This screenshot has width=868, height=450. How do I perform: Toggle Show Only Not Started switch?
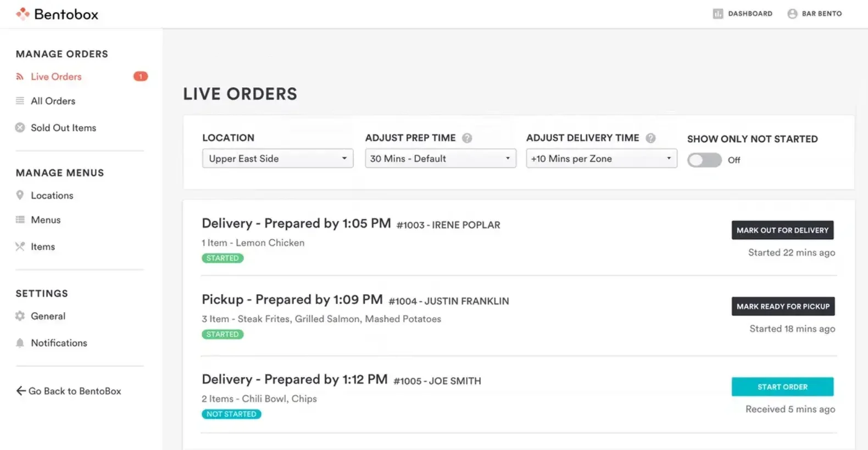pos(704,160)
